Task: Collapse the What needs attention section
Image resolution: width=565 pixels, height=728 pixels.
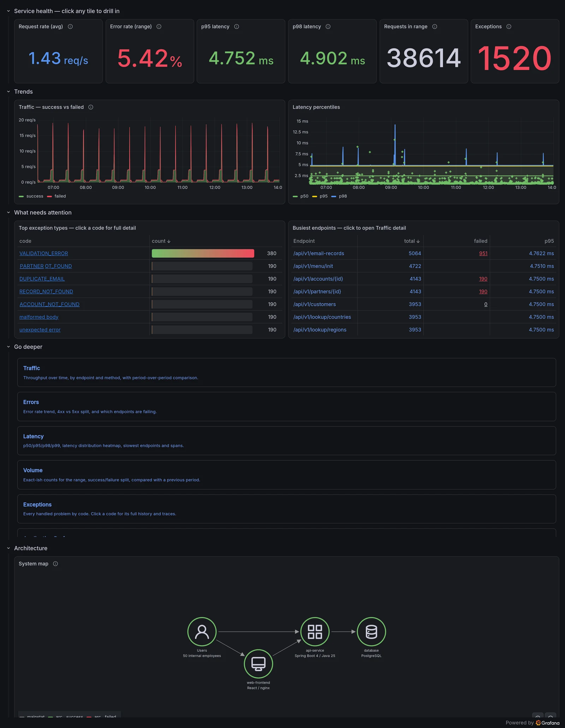Action: 8,212
